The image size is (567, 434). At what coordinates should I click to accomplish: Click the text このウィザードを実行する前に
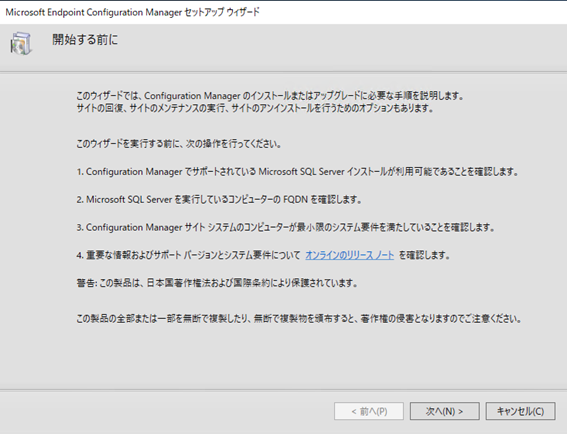179,144
